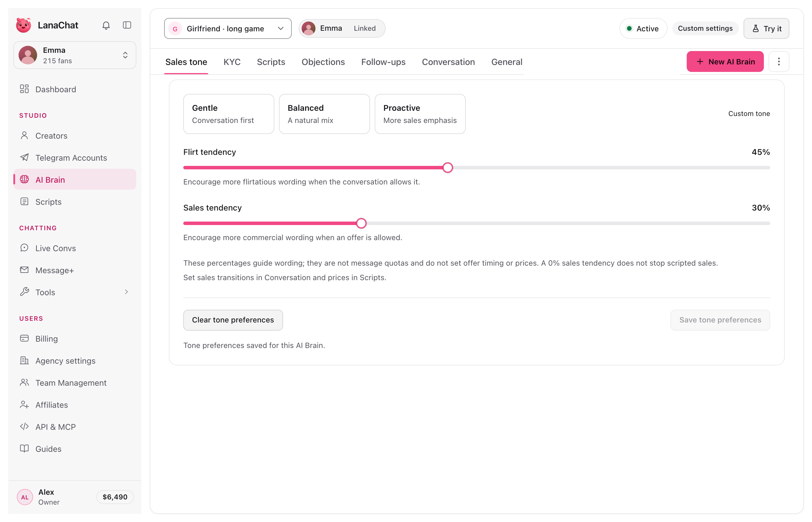Select AI Brain in the sidebar

pyautogui.click(x=75, y=180)
